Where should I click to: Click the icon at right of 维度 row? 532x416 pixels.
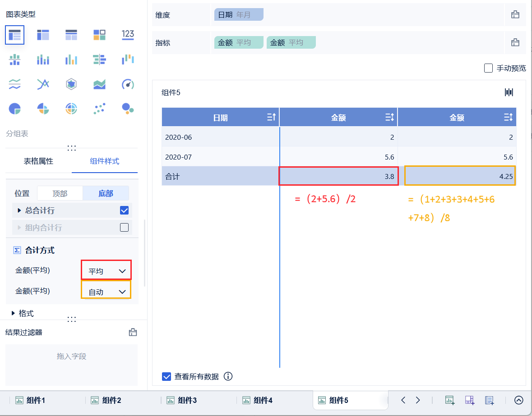tap(515, 14)
